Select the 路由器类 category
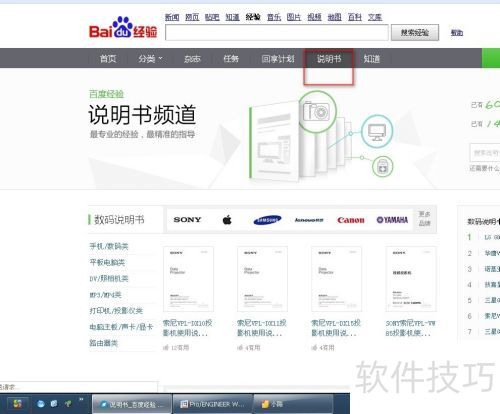This screenshot has height=414, width=500. tap(104, 343)
